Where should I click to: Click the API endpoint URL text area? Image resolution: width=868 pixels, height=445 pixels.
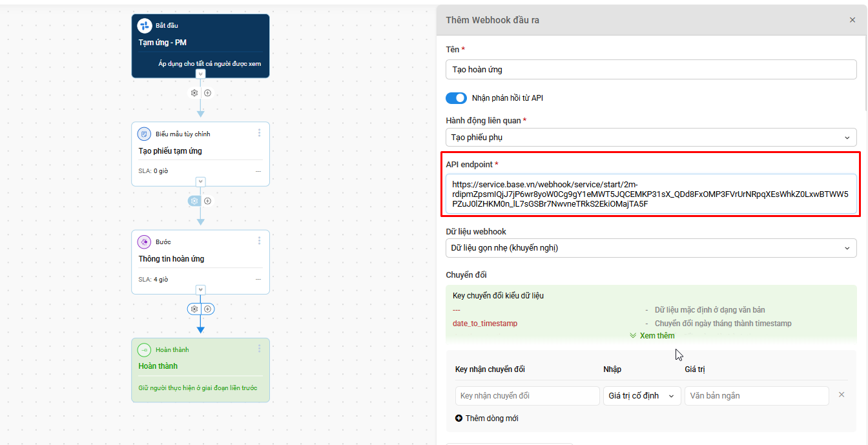651,194
